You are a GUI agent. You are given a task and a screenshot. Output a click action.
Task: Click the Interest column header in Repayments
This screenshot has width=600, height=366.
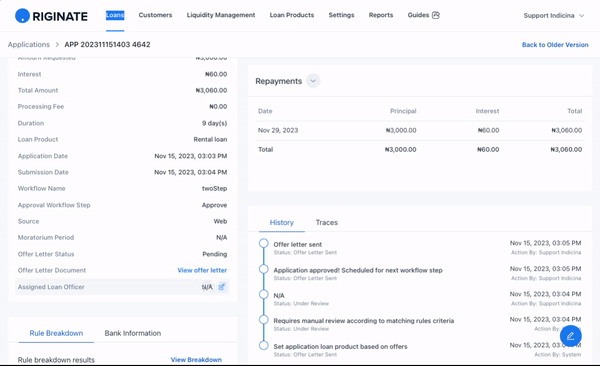pos(487,111)
